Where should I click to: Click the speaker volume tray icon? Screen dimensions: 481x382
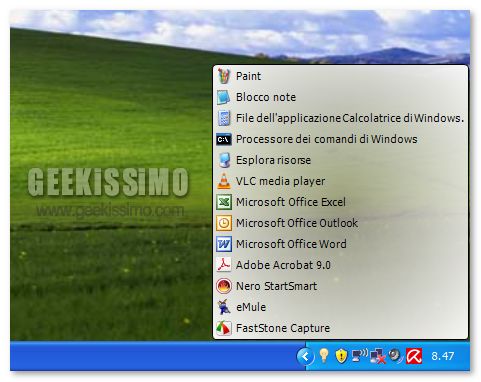(396, 356)
